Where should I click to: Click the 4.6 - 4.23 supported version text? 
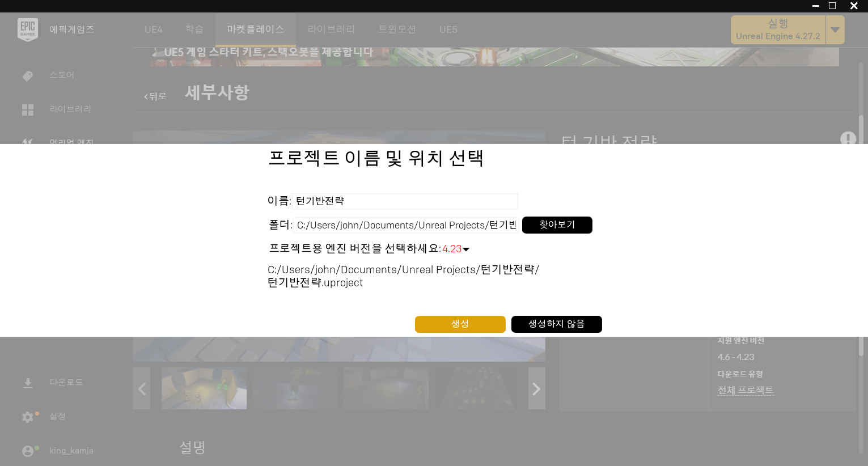point(736,357)
